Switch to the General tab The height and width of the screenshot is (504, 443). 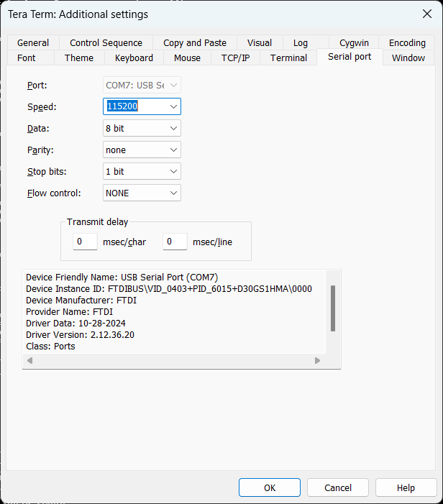point(33,43)
